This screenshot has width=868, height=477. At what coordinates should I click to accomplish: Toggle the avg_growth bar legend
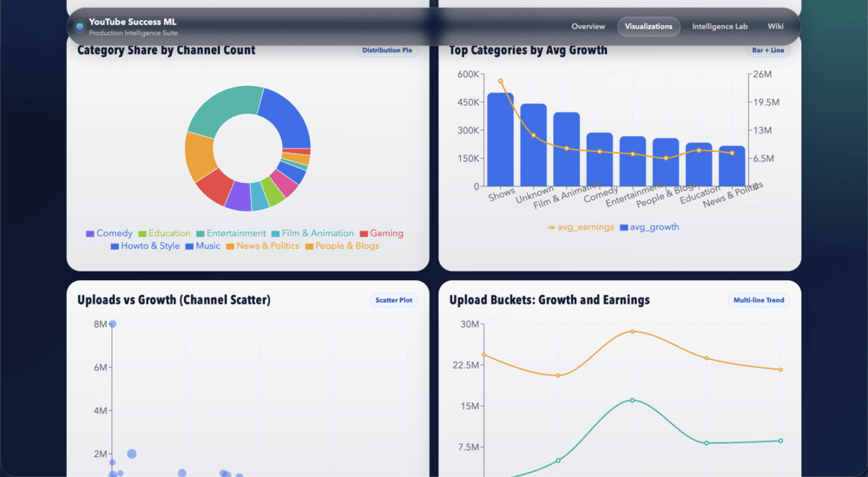coord(648,227)
